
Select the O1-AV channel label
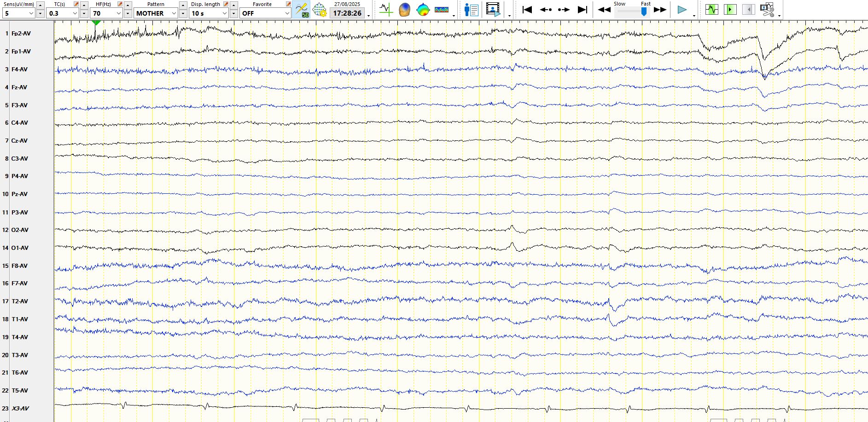point(20,248)
